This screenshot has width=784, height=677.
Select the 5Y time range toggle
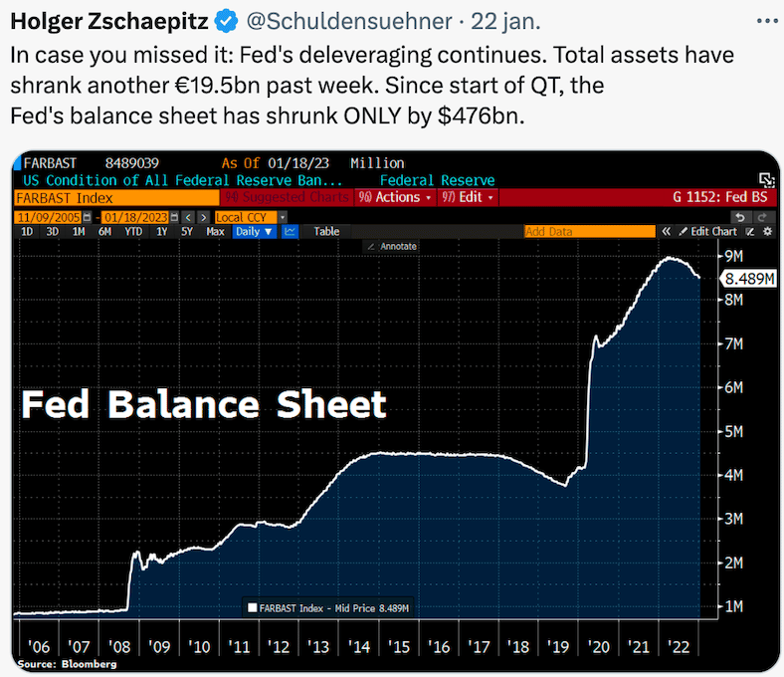tap(186, 232)
